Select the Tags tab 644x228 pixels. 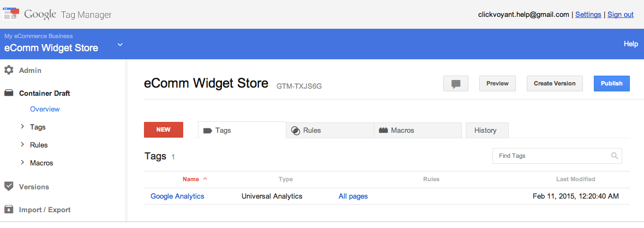(x=242, y=130)
